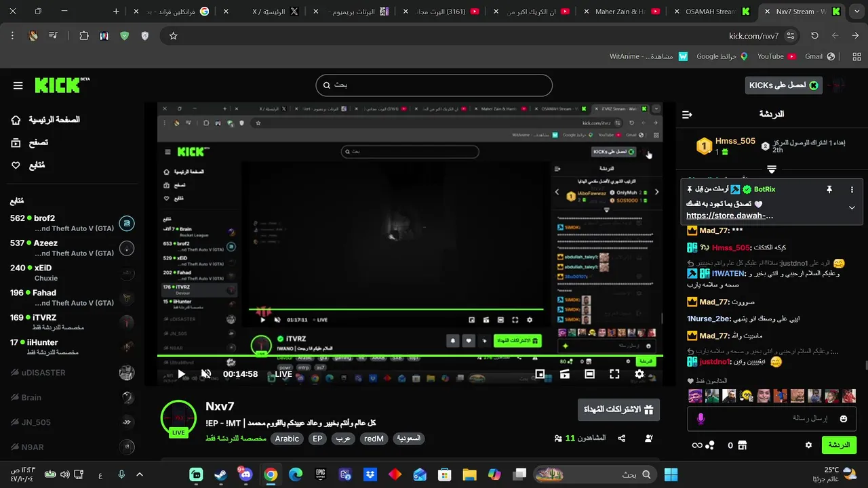Reload the page
Viewport: 868px width, 488px height.
coord(814,36)
